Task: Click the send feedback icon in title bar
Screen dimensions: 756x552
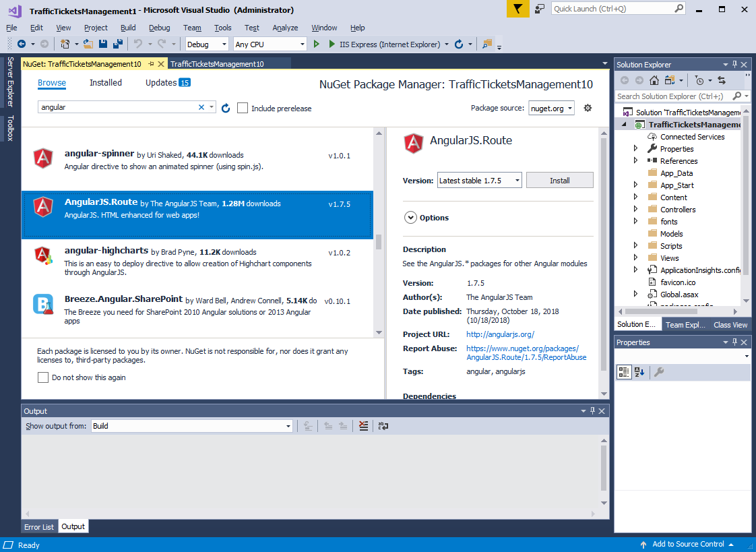Action: [540, 9]
